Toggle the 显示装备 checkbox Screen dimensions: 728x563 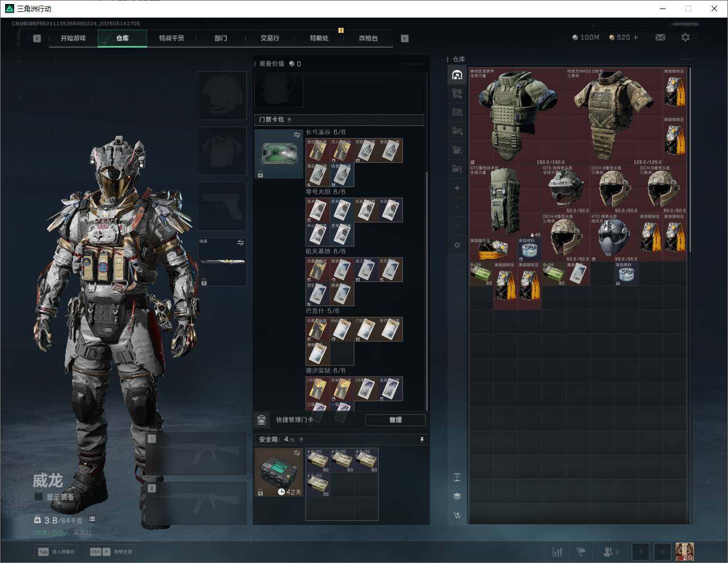click(39, 497)
